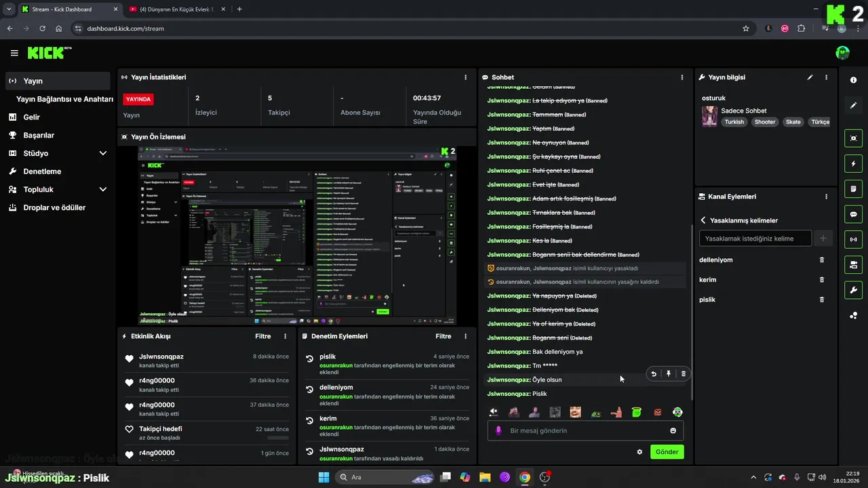Open the green profile avatar menu
Image resolution: width=868 pixels, height=488 pixels.
coord(842,53)
